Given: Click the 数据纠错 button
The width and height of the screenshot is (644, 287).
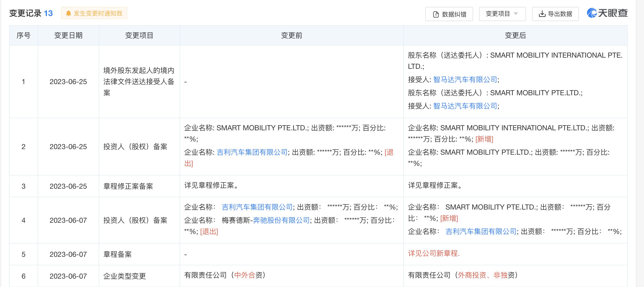Looking at the screenshot, I should coord(449,14).
